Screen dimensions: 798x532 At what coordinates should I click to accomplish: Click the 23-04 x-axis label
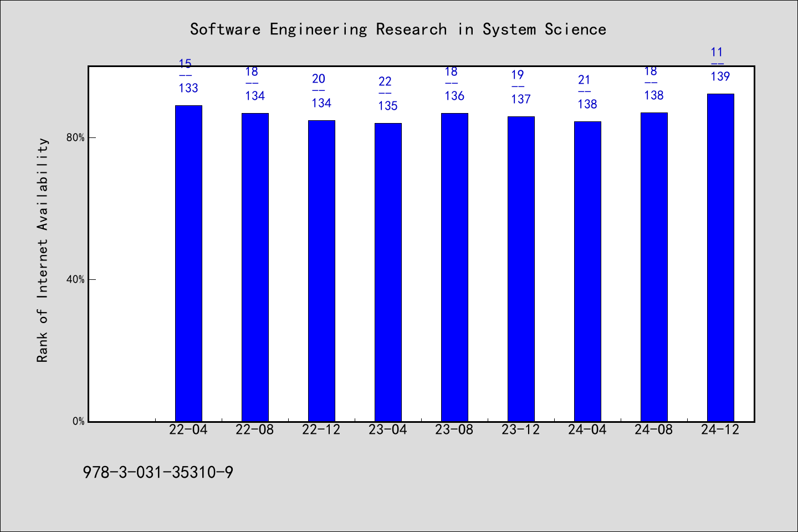coord(388,430)
